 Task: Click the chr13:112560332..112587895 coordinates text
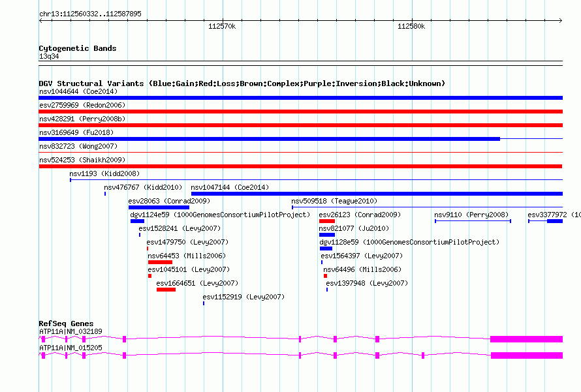(x=90, y=14)
